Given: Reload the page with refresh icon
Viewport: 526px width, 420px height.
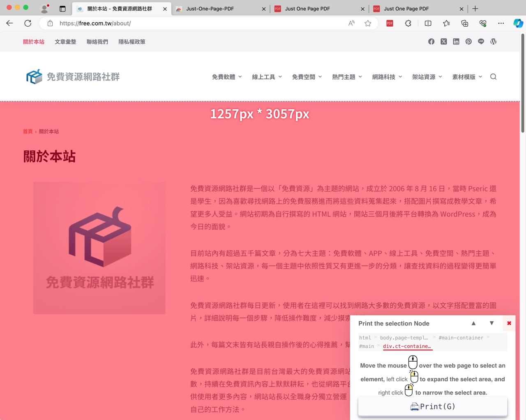Looking at the screenshot, I should [28, 23].
